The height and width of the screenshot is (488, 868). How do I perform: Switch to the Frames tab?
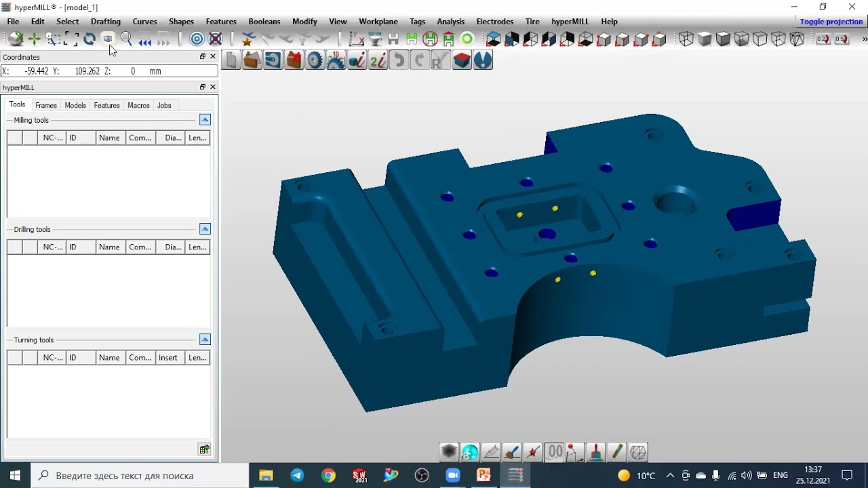(46, 106)
